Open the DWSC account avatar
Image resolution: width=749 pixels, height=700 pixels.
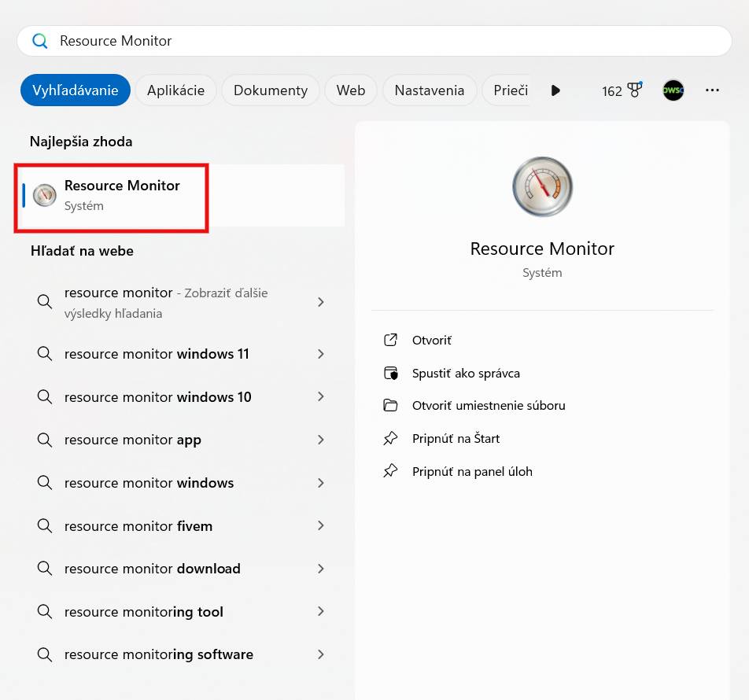[x=673, y=90]
